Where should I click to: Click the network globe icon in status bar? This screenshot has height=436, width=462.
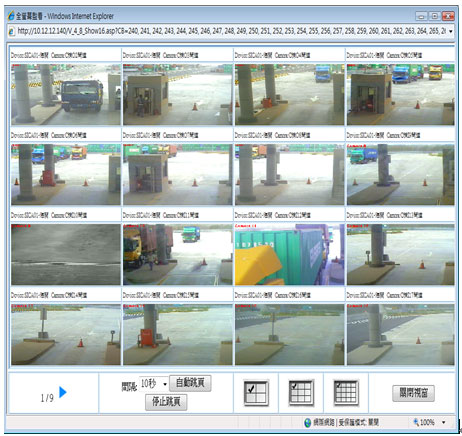(308, 423)
